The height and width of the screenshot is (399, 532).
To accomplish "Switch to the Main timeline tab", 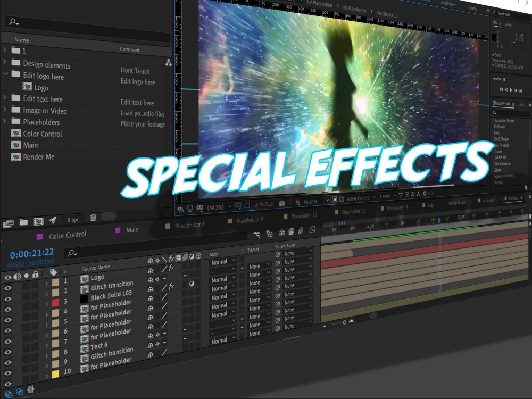I will (x=132, y=230).
